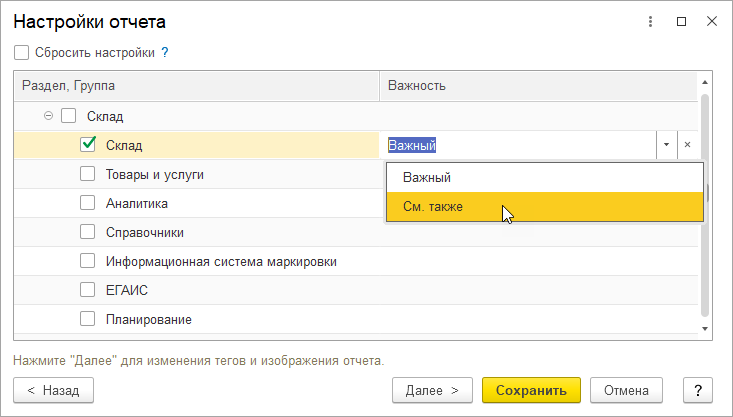
Task: Go to next step with Далее
Action: pyautogui.click(x=432, y=390)
